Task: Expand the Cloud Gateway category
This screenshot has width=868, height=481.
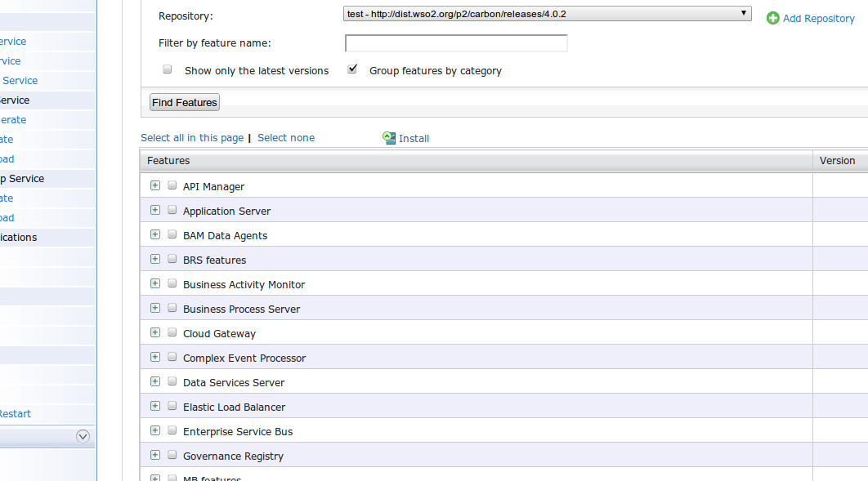Action: [x=155, y=332]
